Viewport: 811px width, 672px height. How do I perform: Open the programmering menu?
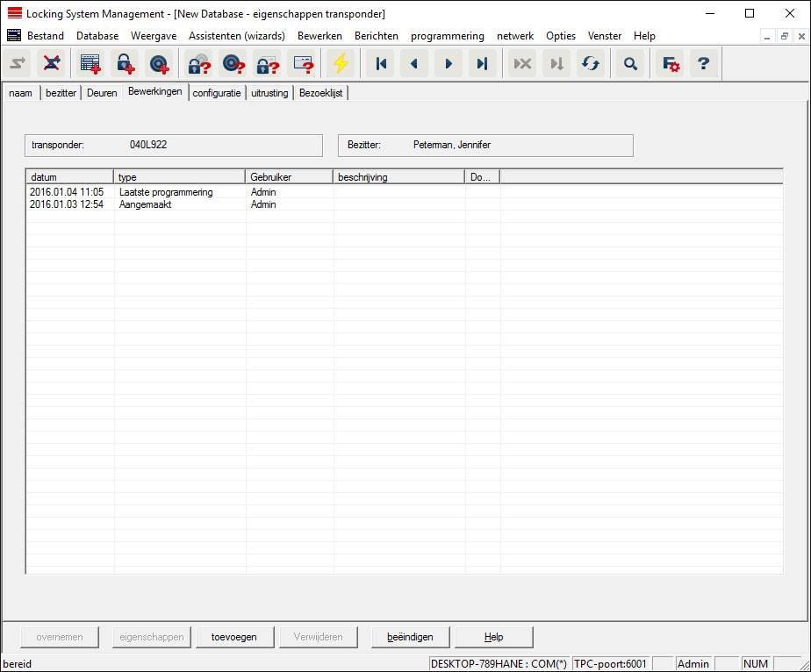pos(447,36)
